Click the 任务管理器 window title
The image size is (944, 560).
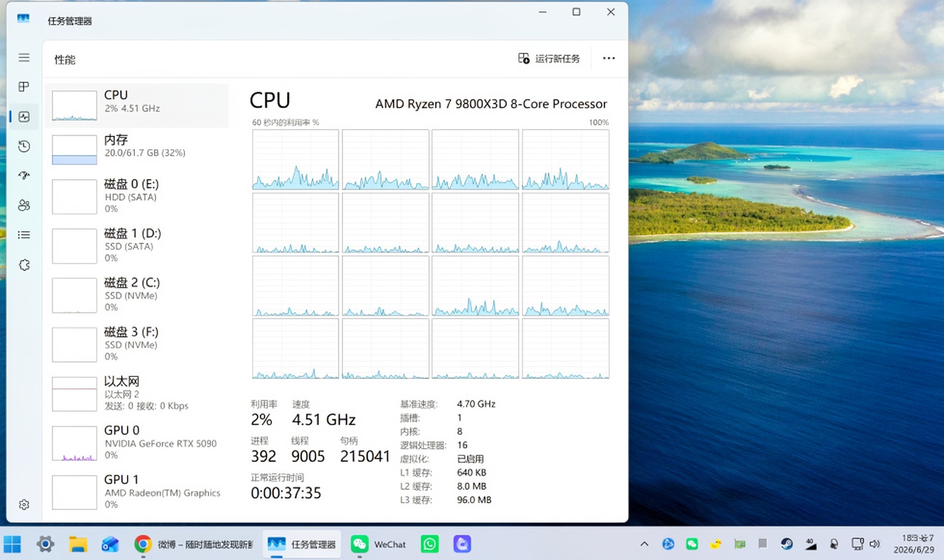pyautogui.click(x=69, y=21)
